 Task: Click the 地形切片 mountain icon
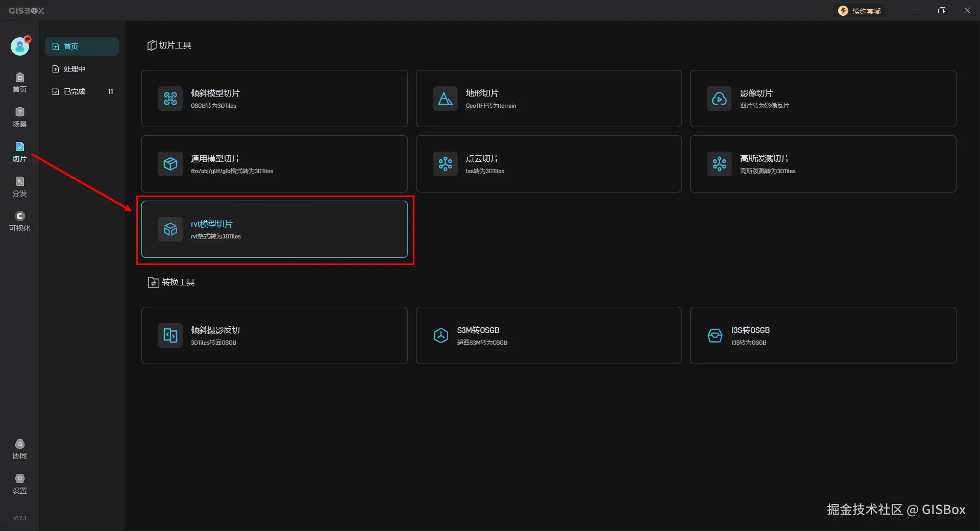click(445, 99)
